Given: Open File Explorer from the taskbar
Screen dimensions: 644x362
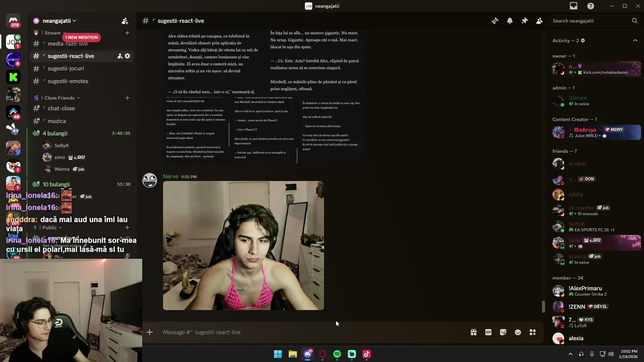Looking at the screenshot, I should pyautogui.click(x=292, y=354).
